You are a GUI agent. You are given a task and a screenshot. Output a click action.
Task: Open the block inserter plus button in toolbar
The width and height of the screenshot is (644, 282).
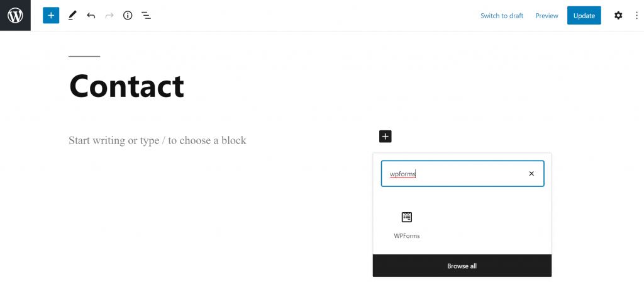51,16
